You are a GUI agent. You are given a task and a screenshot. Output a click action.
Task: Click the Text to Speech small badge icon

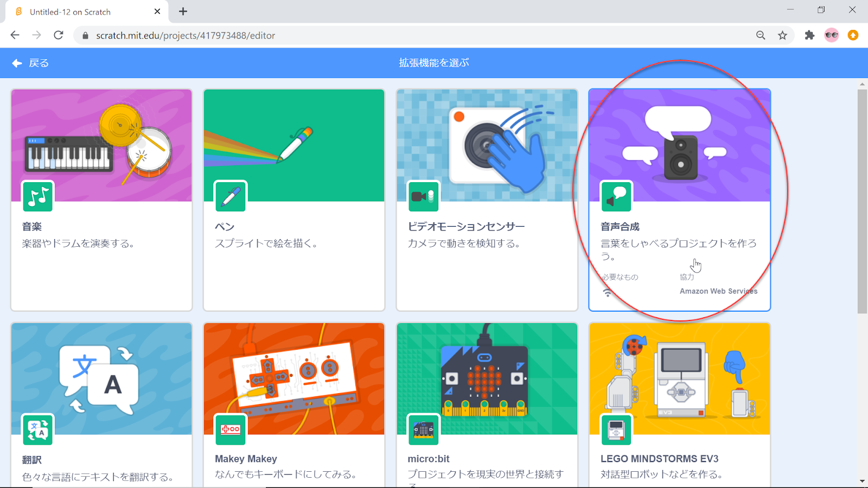pyautogui.click(x=616, y=196)
